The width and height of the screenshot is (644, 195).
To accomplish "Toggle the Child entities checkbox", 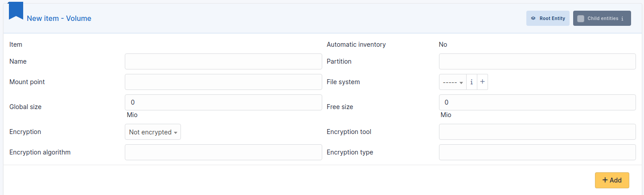I will [581, 19].
